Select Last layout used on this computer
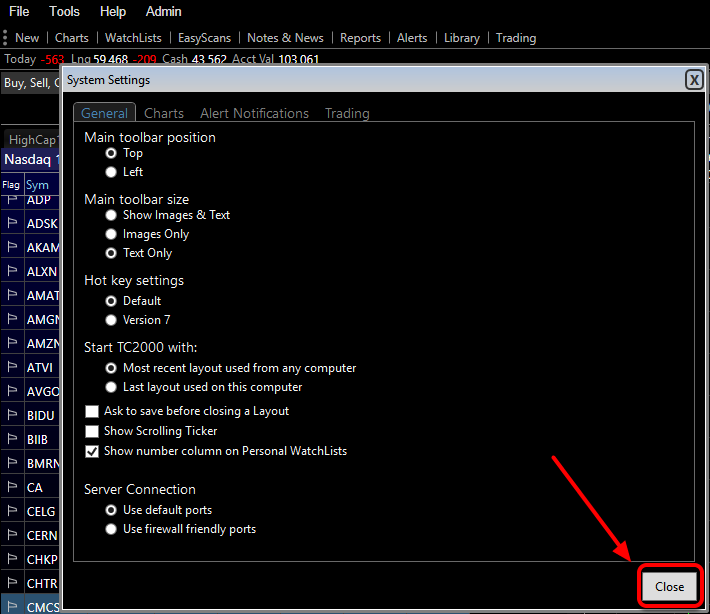 point(111,387)
